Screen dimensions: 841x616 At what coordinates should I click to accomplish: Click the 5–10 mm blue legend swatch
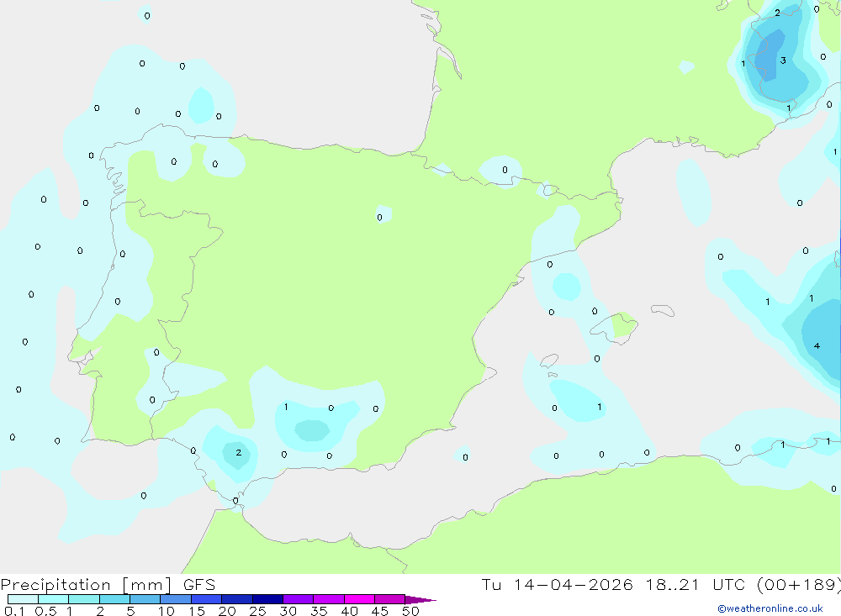coord(145,599)
